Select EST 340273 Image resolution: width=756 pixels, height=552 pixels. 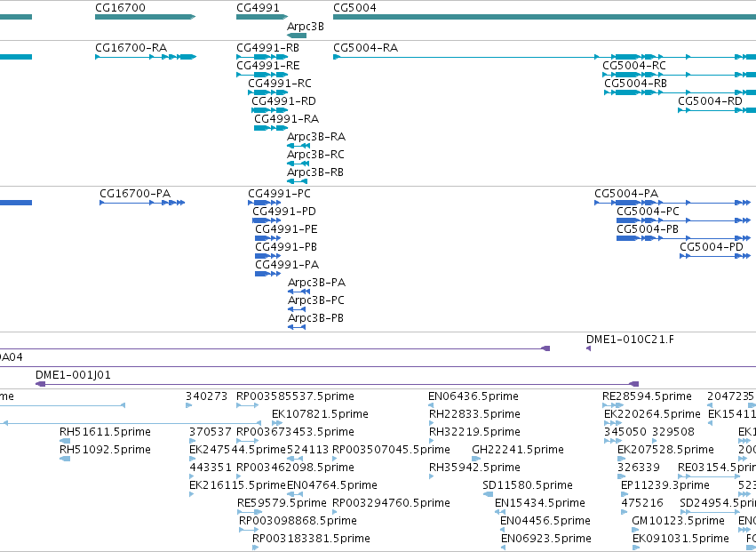coord(206,396)
